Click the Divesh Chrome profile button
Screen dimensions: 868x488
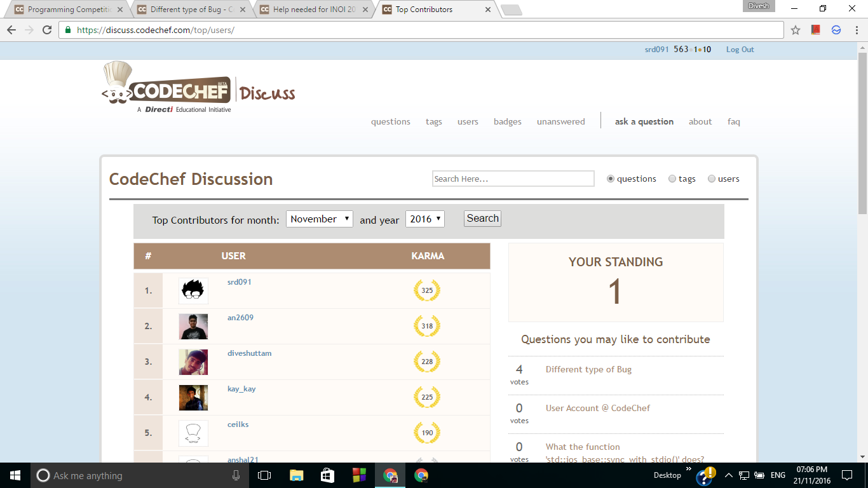(x=757, y=6)
